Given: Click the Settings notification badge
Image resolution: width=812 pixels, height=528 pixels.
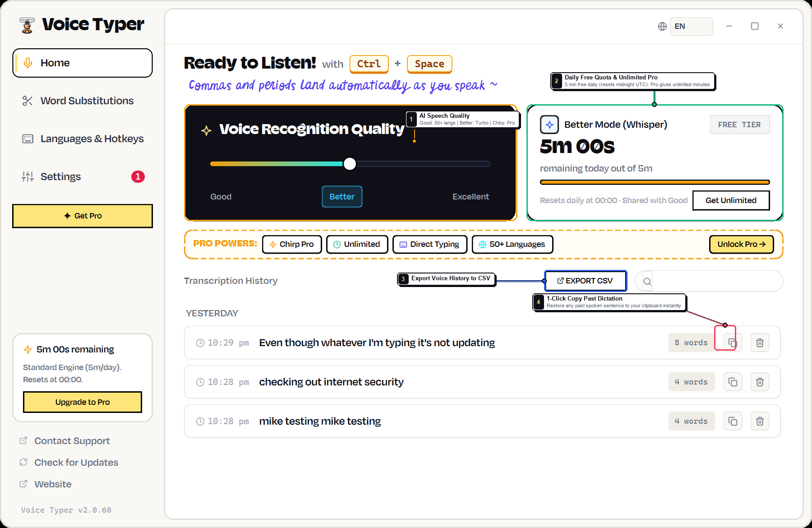Looking at the screenshot, I should point(138,176).
